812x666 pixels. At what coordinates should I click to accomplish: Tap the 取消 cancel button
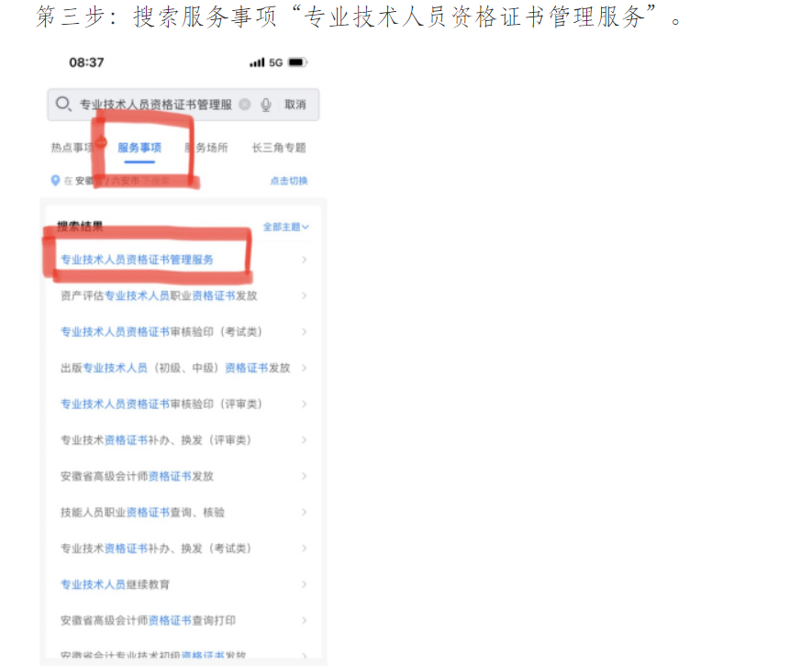pos(295,105)
